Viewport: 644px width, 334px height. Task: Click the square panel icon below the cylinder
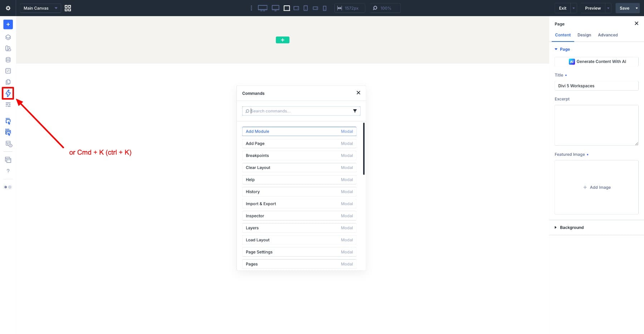click(8, 71)
